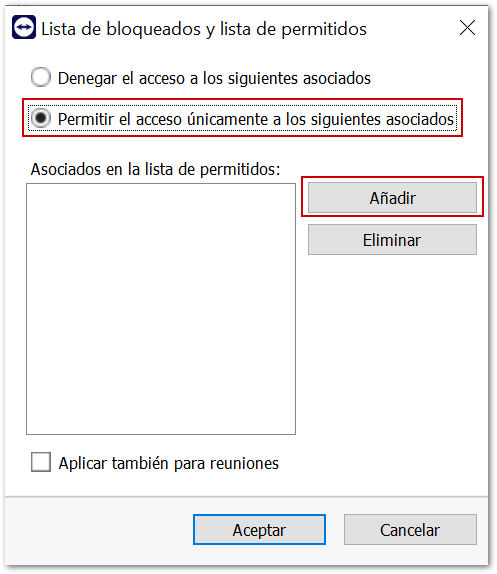This screenshot has width=497, height=574.
Task: Click the Añadir button
Action: 392,198
